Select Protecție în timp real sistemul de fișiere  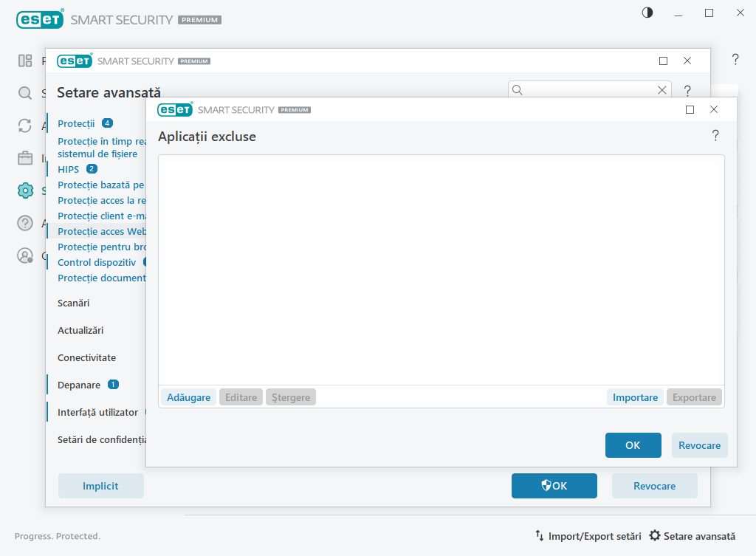coord(102,148)
